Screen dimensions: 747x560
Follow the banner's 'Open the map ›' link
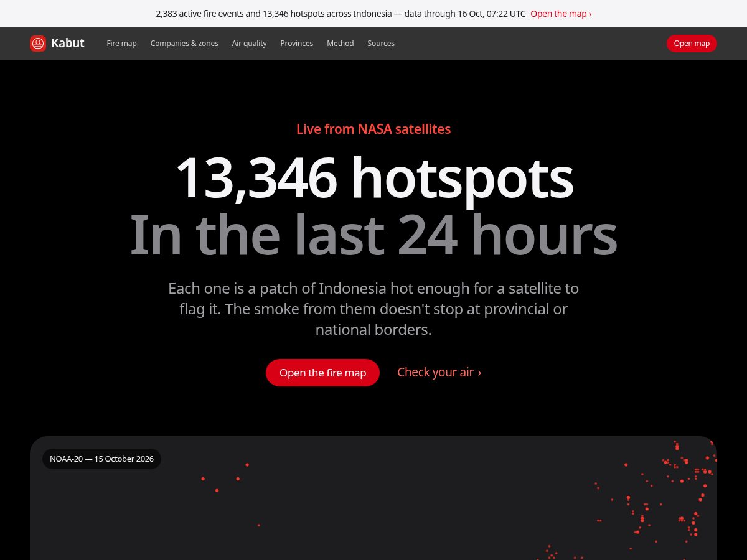click(561, 14)
